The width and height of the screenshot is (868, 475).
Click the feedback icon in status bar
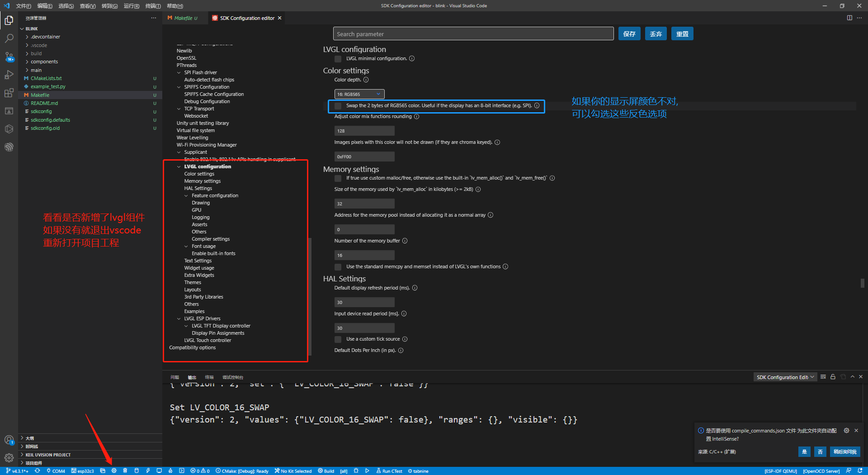click(849, 471)
